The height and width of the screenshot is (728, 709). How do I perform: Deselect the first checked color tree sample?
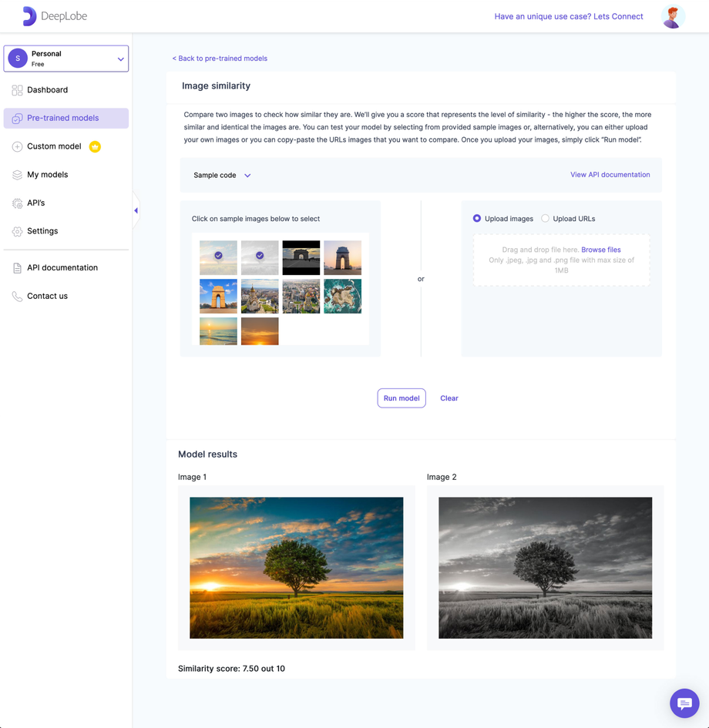218,257
